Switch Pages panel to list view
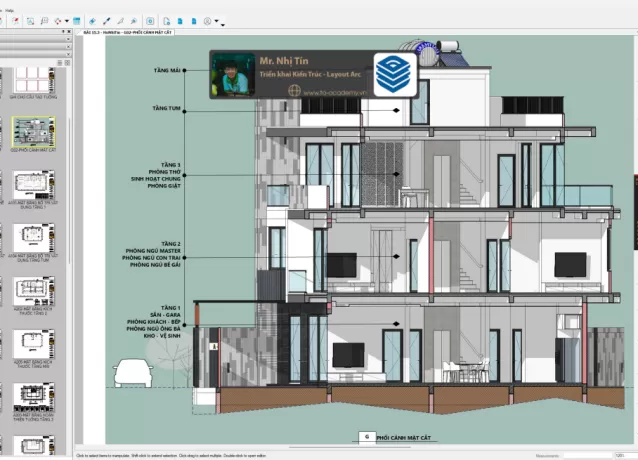This screenshot has width=638, height=460. (x=60, y=63)
